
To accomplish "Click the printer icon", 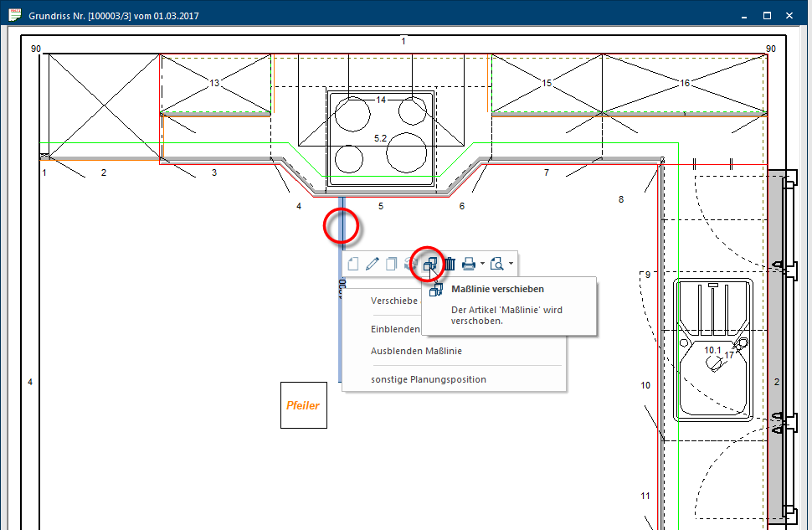I will [x=469, y=264].
